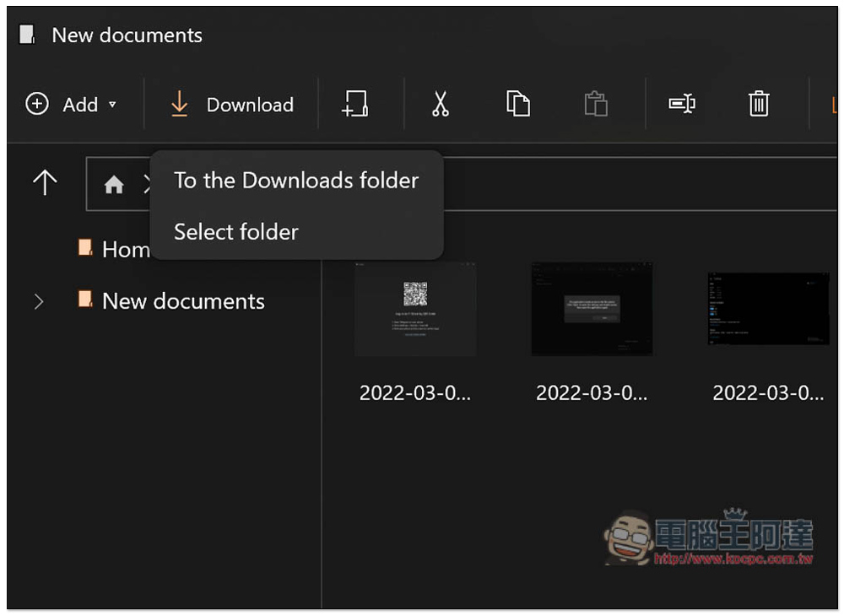Click the Add button plus icon
Image resolution: width=844 pixels, height=616 pixels.
[x=37, y=104]
